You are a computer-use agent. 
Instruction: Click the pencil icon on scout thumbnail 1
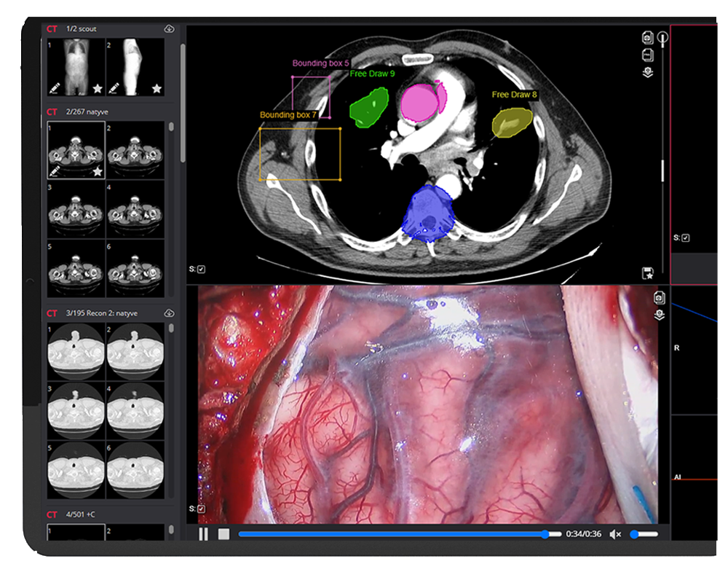pyautogui.click(x=55, y=88)
